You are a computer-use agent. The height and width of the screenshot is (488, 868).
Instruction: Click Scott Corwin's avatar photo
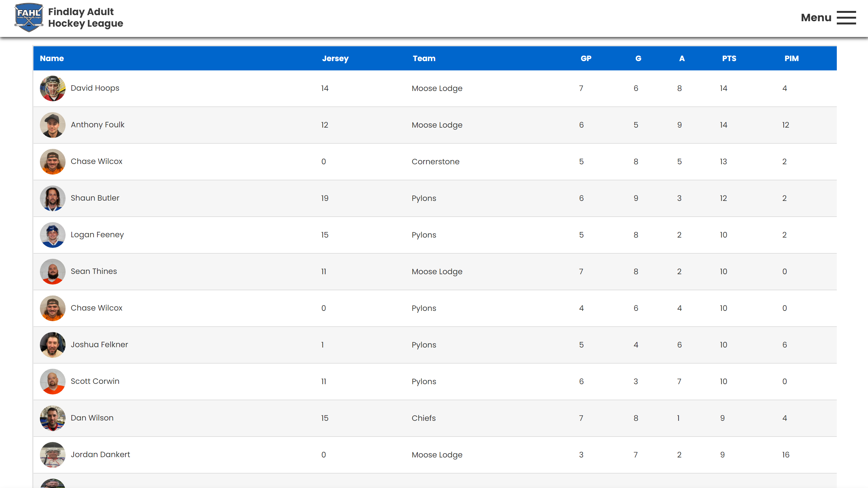[x=52, y=382]
